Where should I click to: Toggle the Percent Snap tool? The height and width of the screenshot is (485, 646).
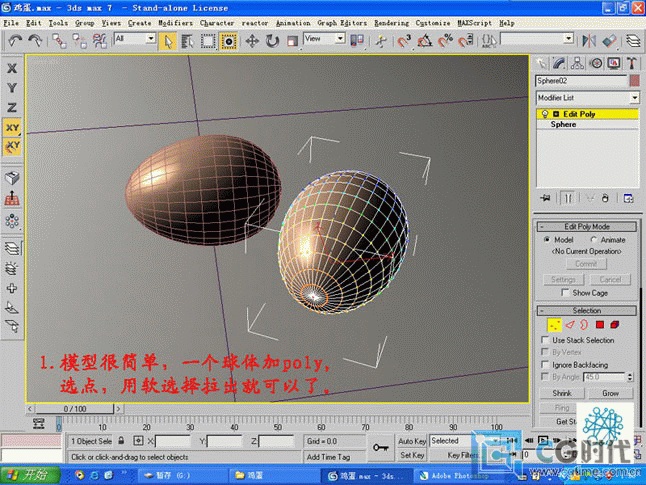[x=445, y=41]
